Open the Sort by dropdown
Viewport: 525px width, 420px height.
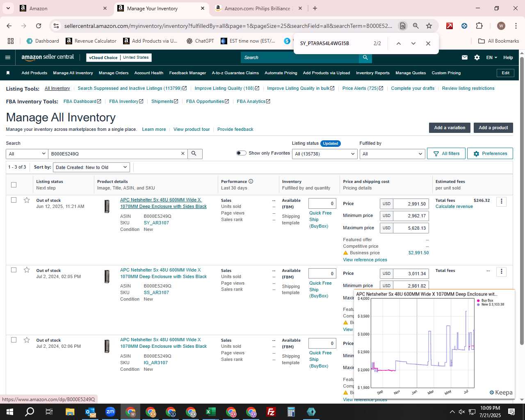[91, 167]
